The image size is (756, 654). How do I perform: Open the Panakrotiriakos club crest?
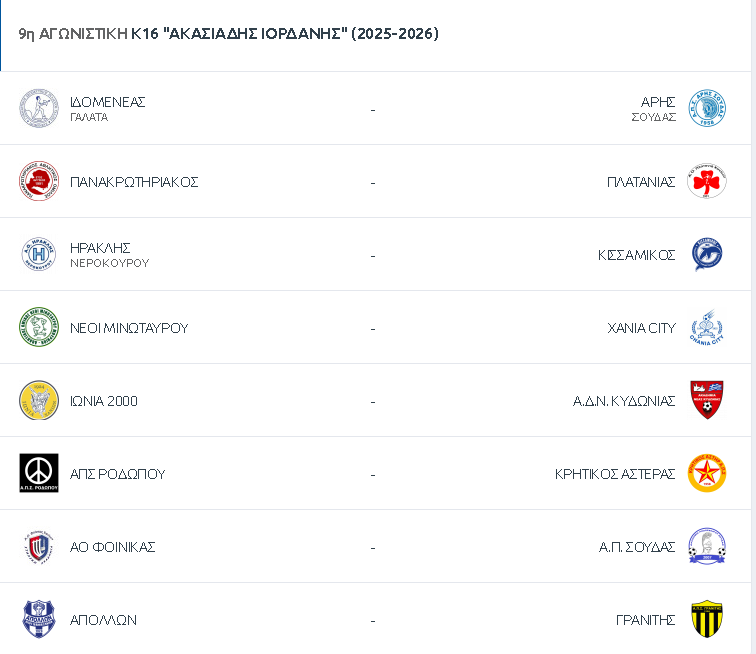[x=39, y=182]
